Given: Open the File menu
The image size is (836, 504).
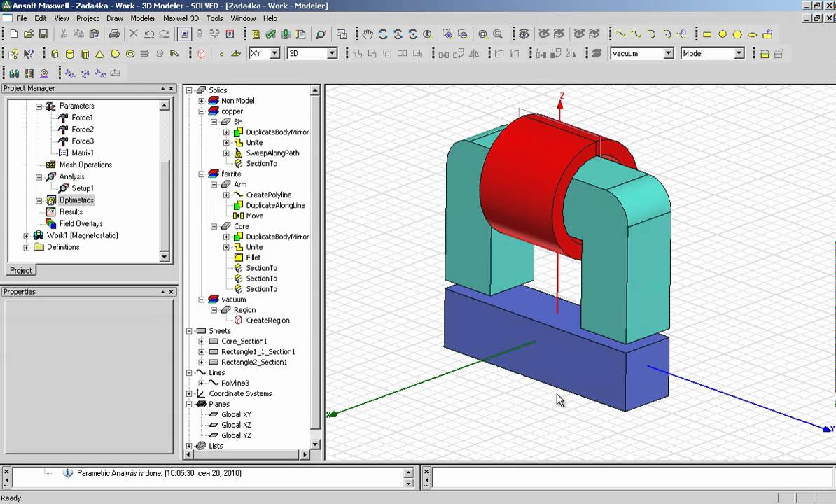Looking at the screenshot, I should [x=21, y=18].
